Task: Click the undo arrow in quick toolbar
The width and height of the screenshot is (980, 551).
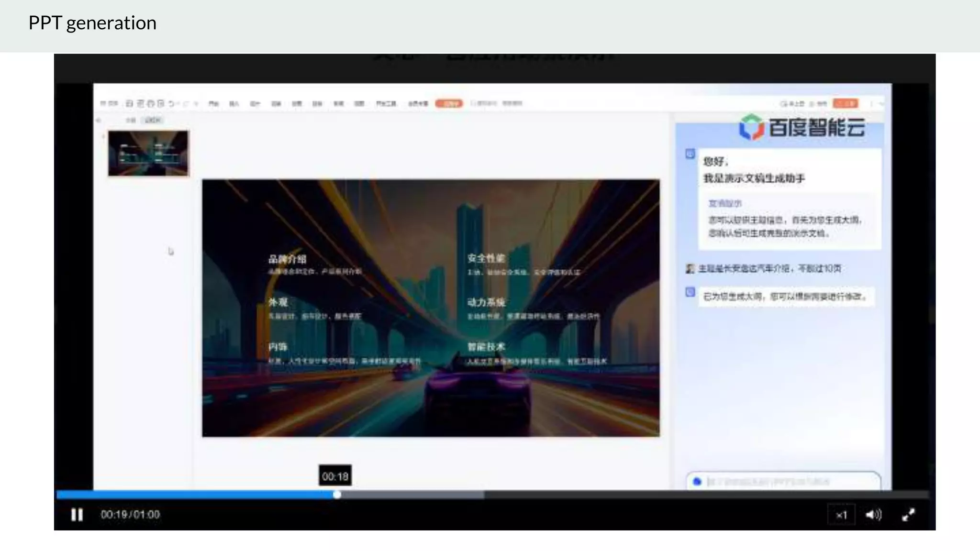Action: [171, 103]
